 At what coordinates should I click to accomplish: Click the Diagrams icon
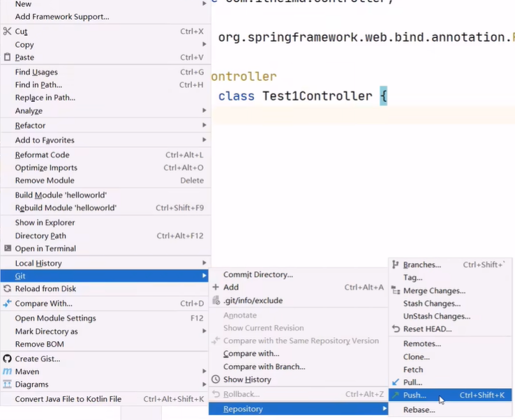tap(7, 384)
